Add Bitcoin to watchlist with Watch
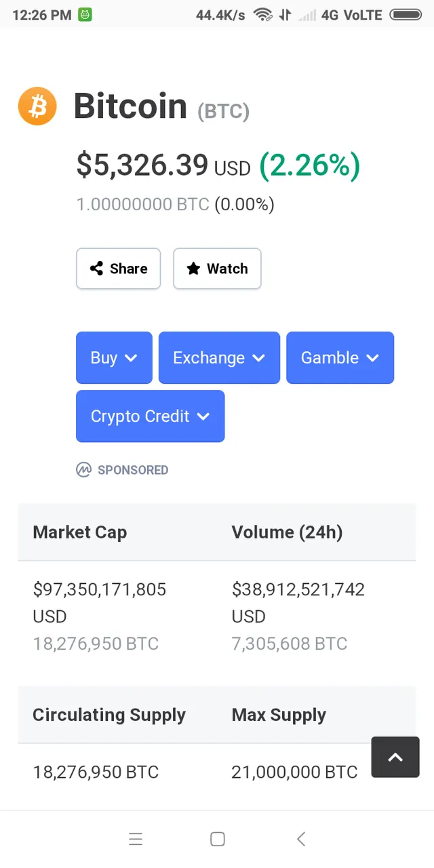This screenshot has height=868, width=434. (x=217, y=269)
